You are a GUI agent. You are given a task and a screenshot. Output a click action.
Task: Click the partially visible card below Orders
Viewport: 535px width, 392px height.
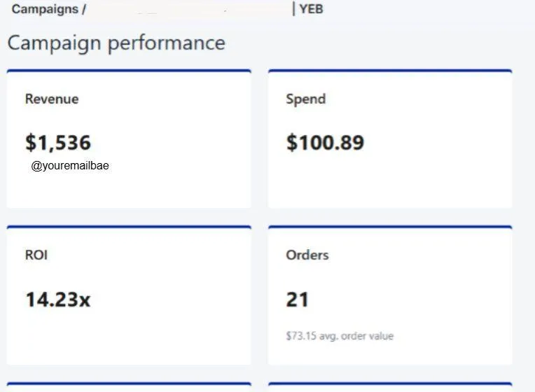point(389,387)
